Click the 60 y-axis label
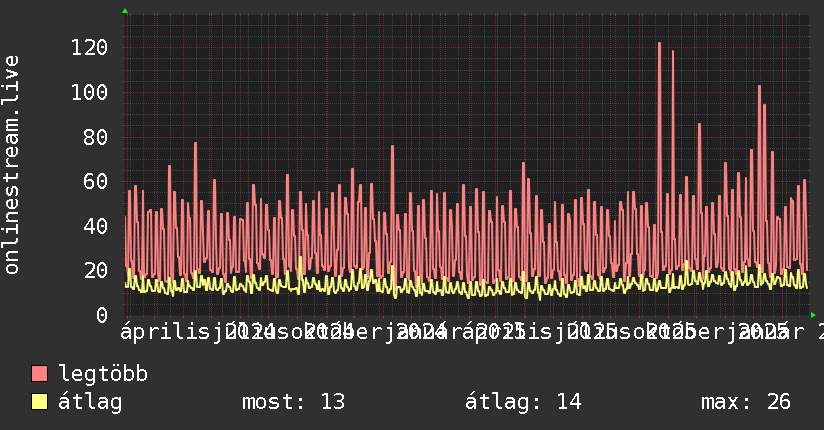The width and height of the screenshot is (824, 430). [96, 182]
